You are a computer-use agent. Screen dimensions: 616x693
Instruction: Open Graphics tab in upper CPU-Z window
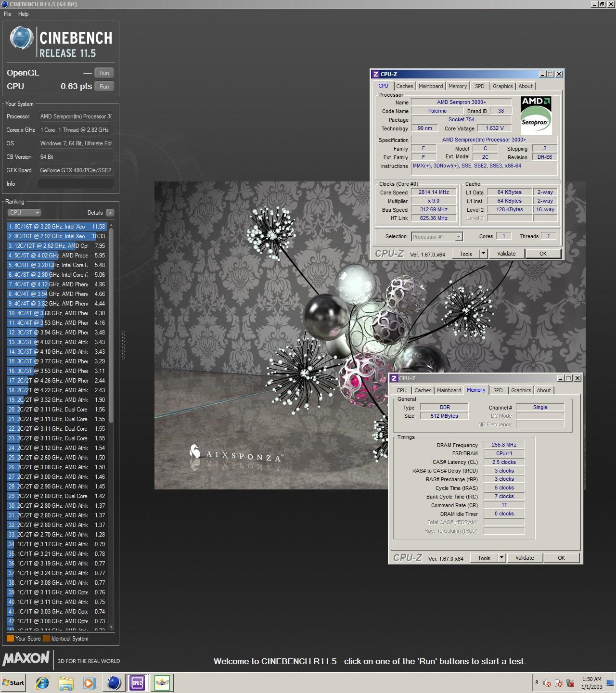[x=503, y=86]
